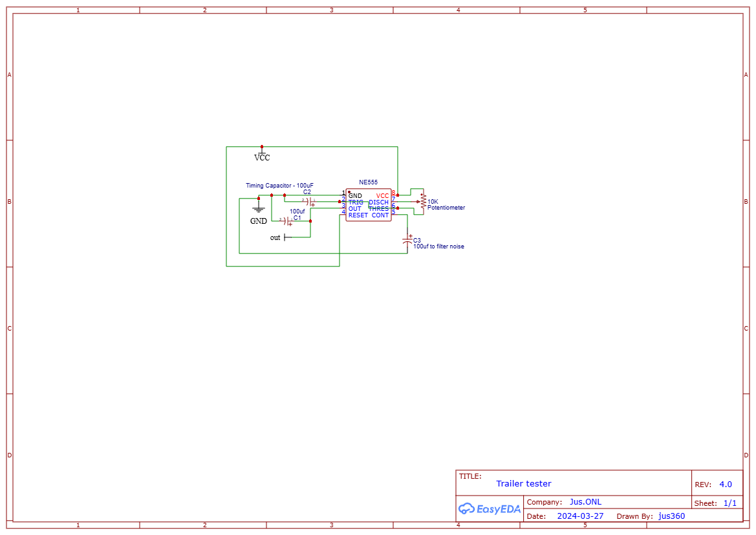Image resolution: width=756 pixels, height=535 pixels.
Task: Click the '10K' value text
Action: point(433,202)
